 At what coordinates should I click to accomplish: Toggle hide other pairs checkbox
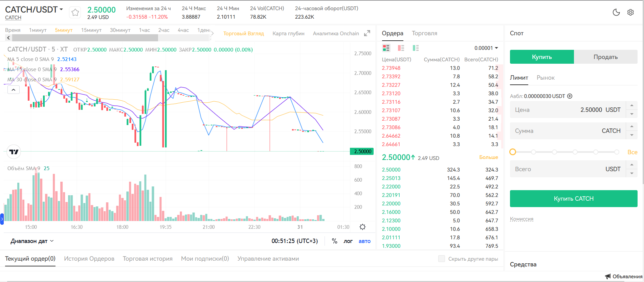441,259
